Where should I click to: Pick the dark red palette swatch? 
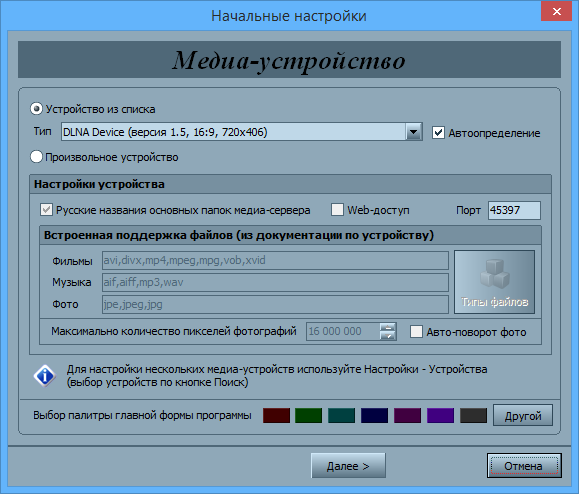point(276,415)
